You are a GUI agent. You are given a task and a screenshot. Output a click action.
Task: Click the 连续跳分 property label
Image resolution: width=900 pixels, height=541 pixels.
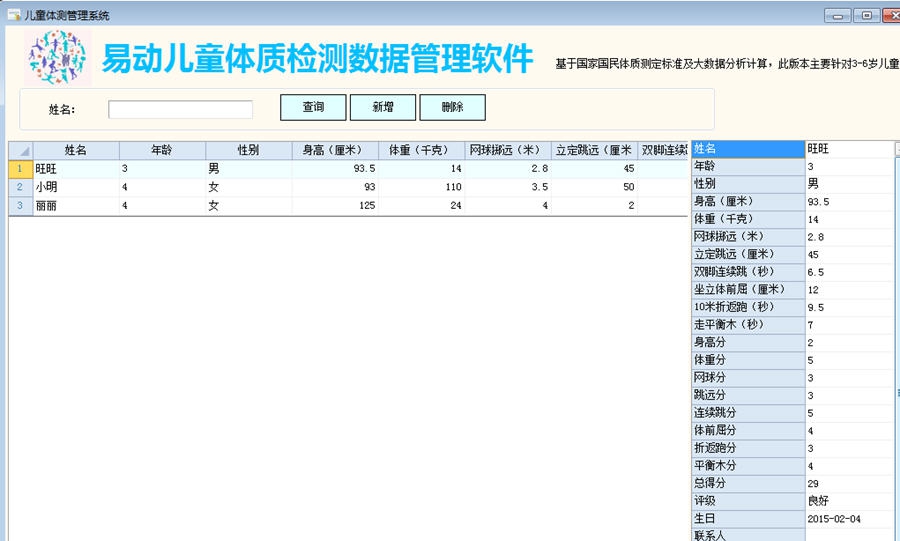pyautogui.click(x=748, y=413)
